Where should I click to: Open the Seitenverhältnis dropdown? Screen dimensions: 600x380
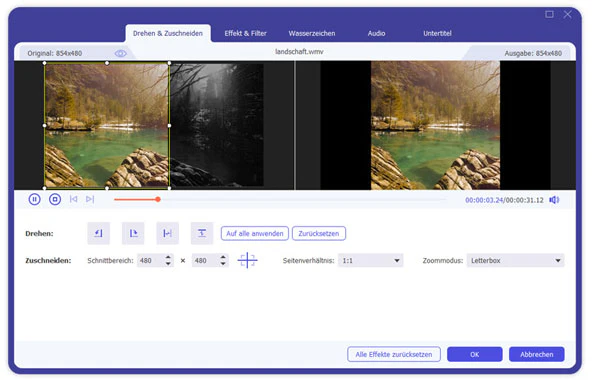tap(370, 261)
